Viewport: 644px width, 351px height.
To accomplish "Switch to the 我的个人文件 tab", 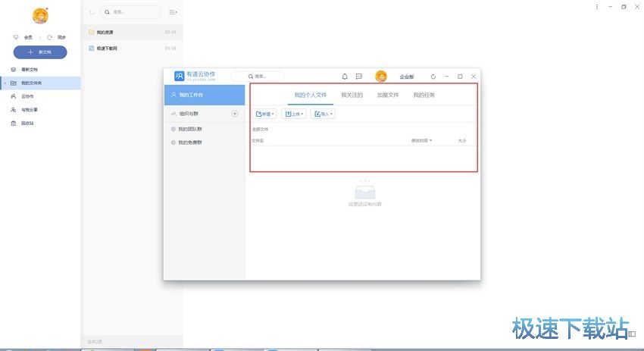I will pos(311,95).
